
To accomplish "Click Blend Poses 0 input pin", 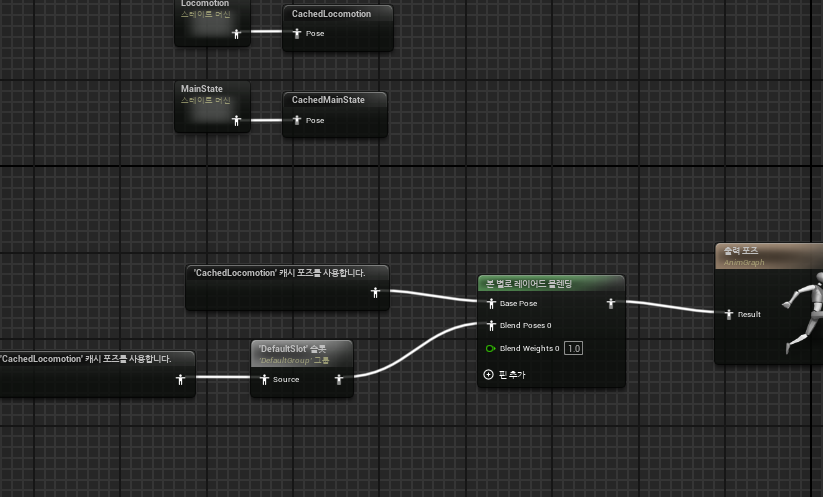I will pos(491,325).
